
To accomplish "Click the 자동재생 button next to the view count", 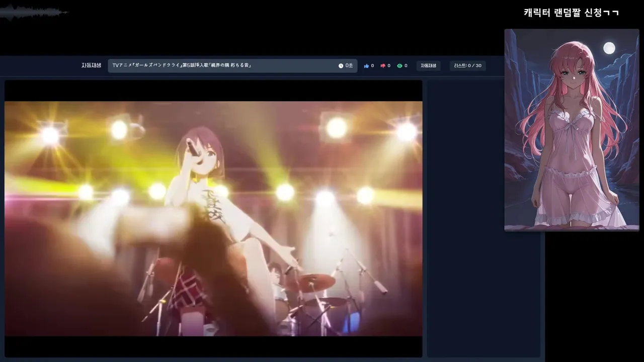I will [428, 66].
